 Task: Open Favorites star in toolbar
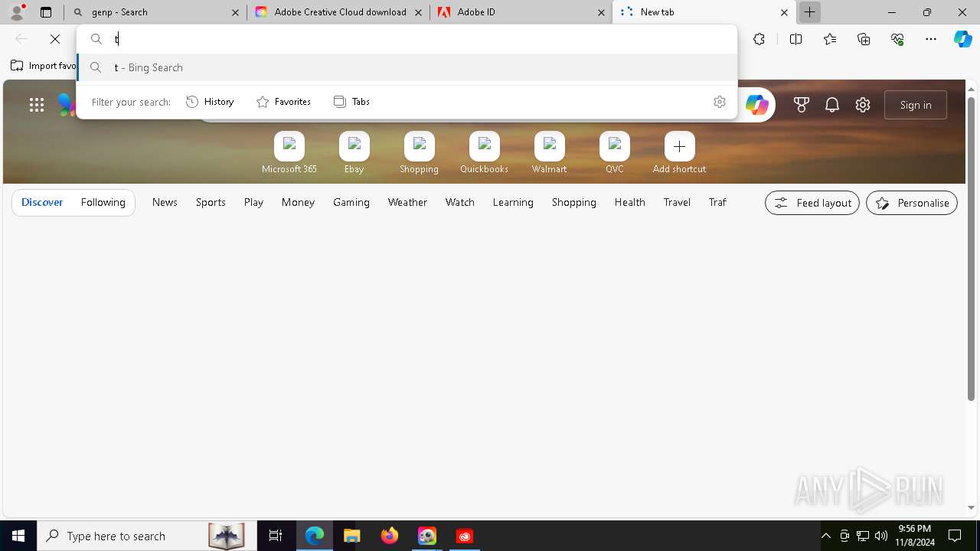(830, 39)
